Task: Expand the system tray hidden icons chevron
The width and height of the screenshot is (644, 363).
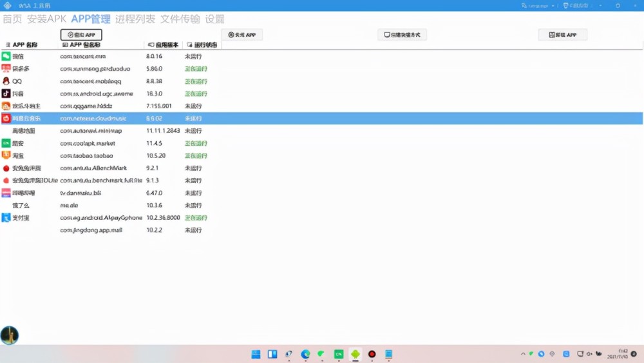Action: pyautogui.click(x=523, y=354)
